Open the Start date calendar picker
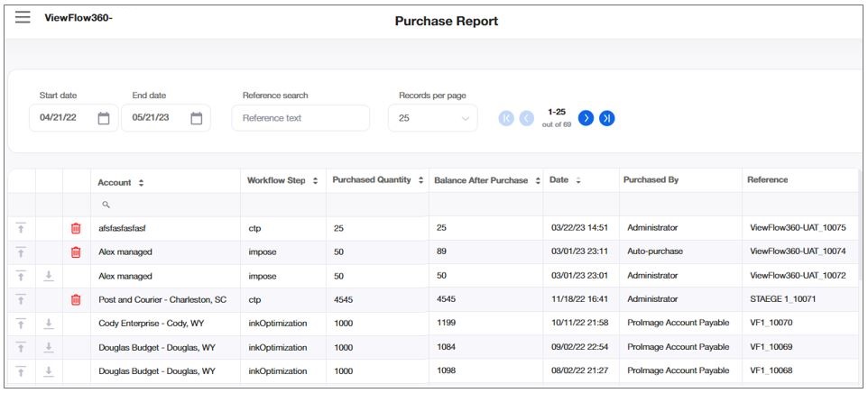The image size is (868, 393). pyautogui.click(x=104, y=118)
